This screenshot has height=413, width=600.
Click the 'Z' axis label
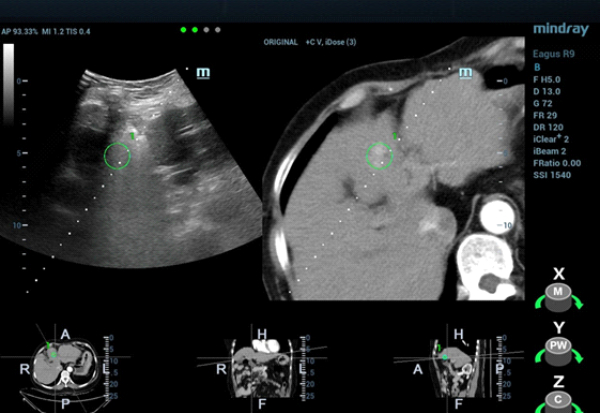click(559, 382)
